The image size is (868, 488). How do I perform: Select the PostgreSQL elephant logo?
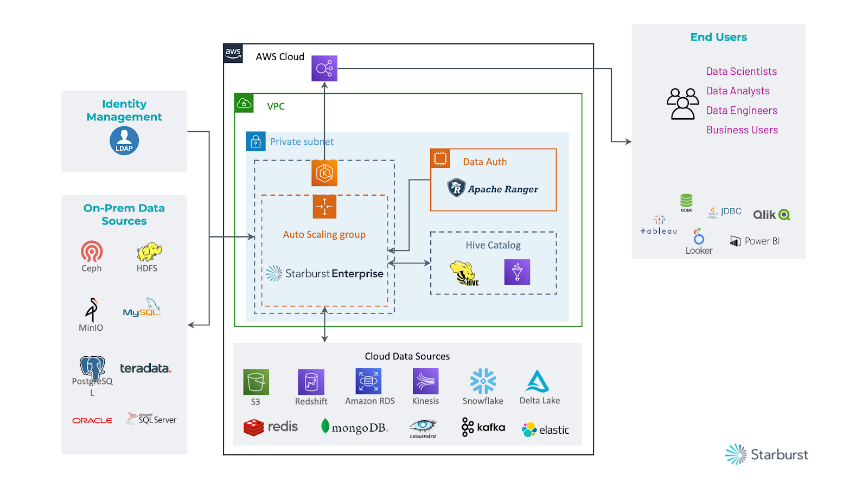coord(92,368)
